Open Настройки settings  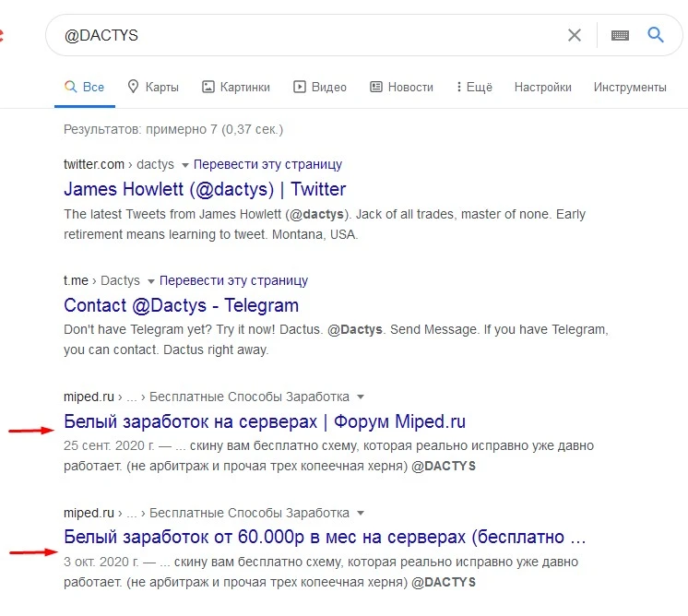[543, 87]
